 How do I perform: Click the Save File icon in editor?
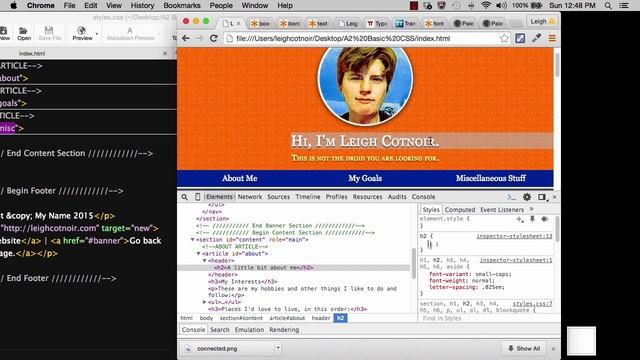click(x=49, y=33)
